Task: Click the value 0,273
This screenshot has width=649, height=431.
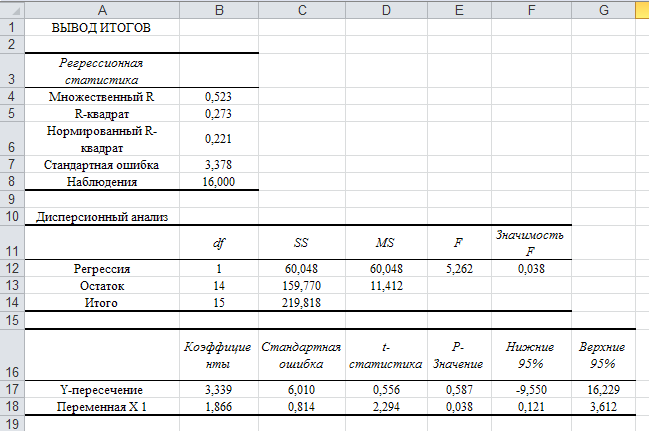Action: tap(219, 113)
